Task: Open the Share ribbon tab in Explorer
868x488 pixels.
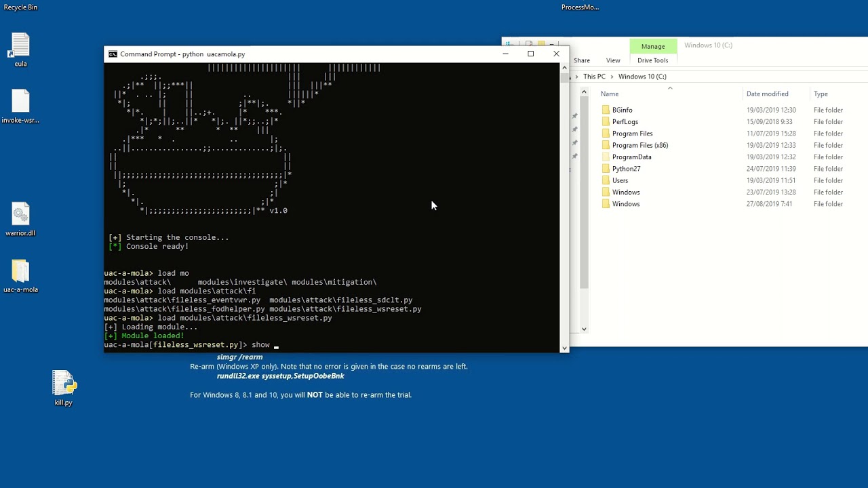Action: click(582, 60)
